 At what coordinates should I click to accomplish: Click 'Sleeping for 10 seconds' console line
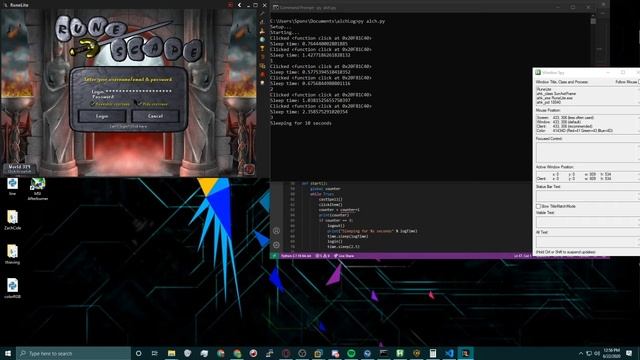301,123
